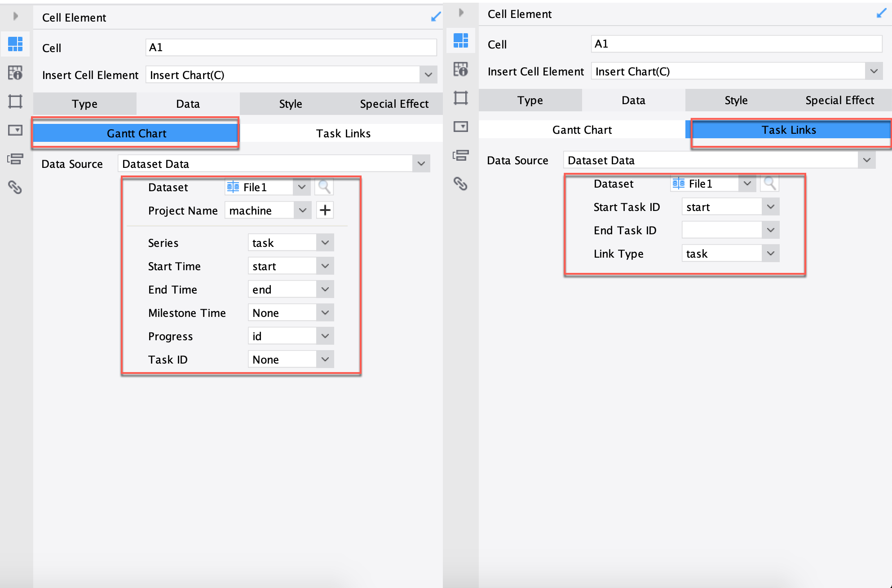Open the Data Source dropdown

[x=421, y=163]
